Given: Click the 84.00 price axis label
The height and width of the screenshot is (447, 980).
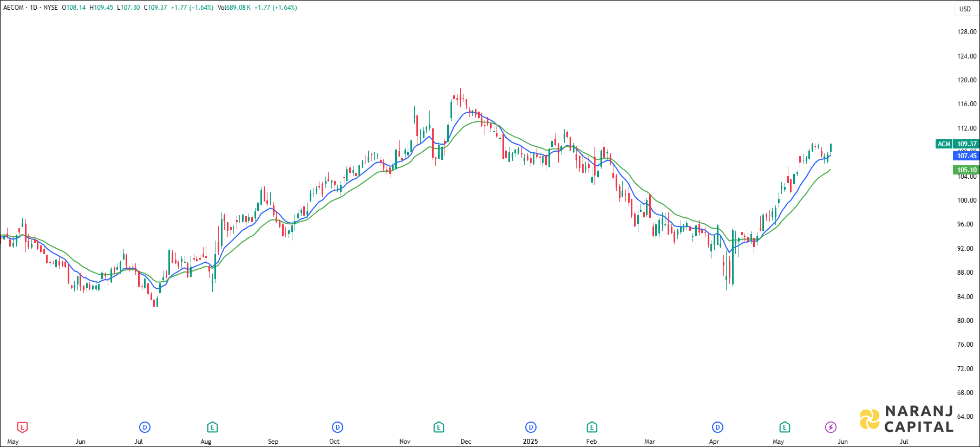Looking at the screenshot, I should pos(966,297).
